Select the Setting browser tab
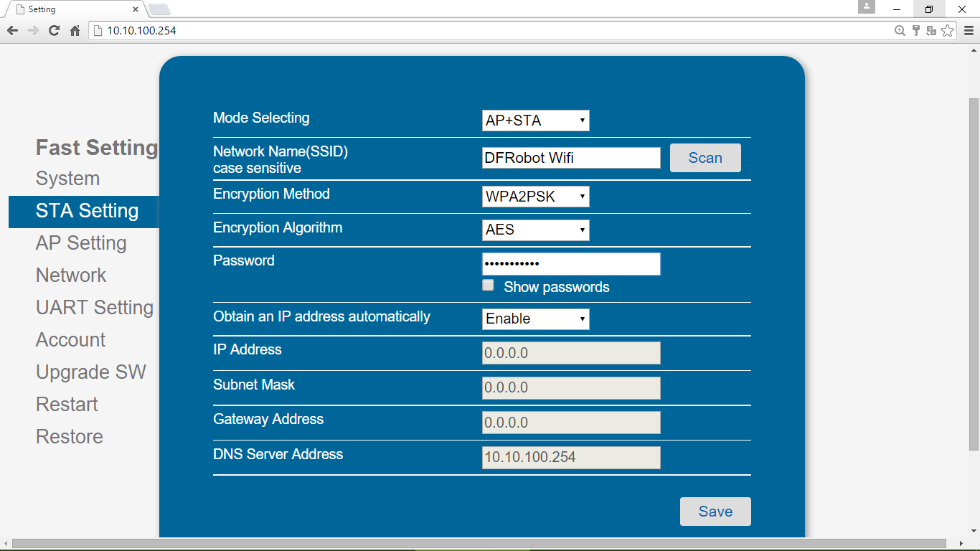The image size is (980, 551). pyautogui.click(x=75, y=9)
